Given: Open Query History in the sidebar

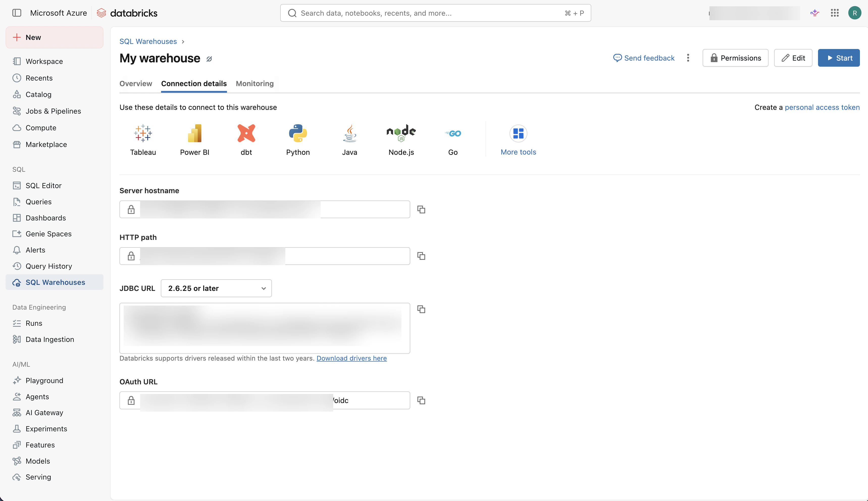Looking at the screenshot, I should tap(54, 266).
